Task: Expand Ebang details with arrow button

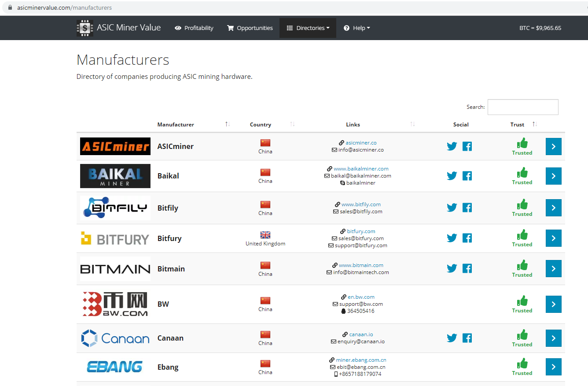Action: (x=554, y=367)
